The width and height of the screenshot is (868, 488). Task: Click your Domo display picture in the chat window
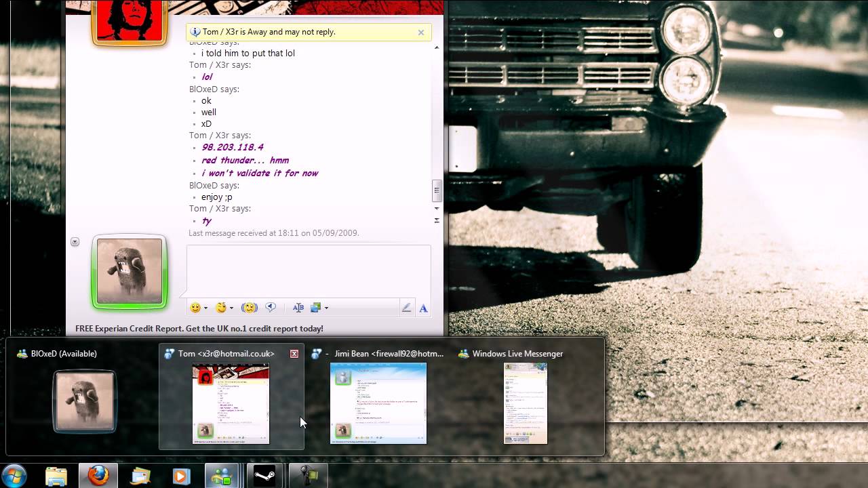coord(130,272)
